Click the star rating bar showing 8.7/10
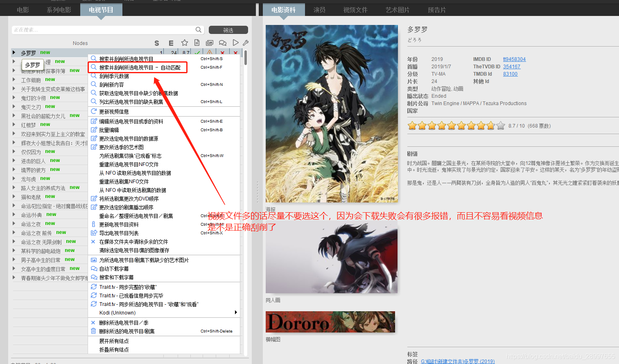 tap(456, 126)
